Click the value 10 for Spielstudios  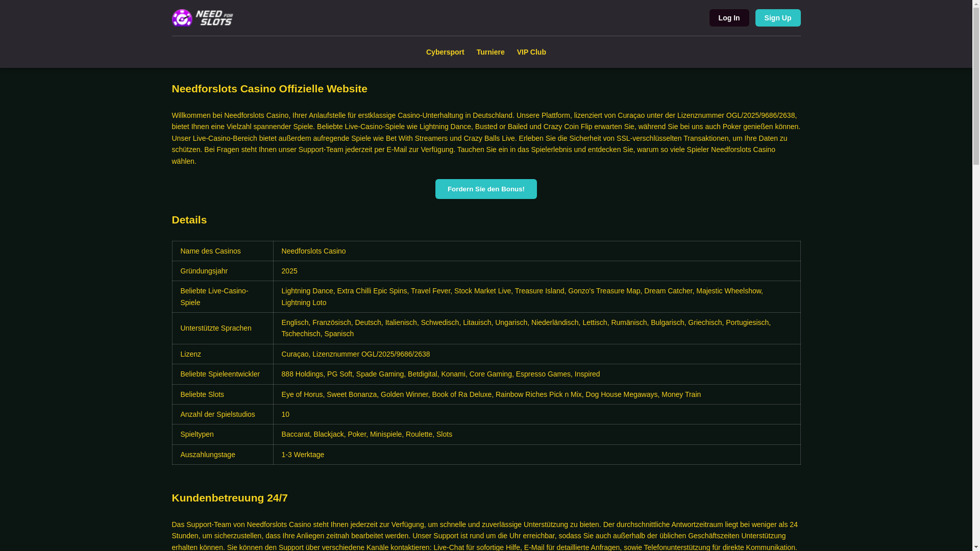[x=536, y=414]
